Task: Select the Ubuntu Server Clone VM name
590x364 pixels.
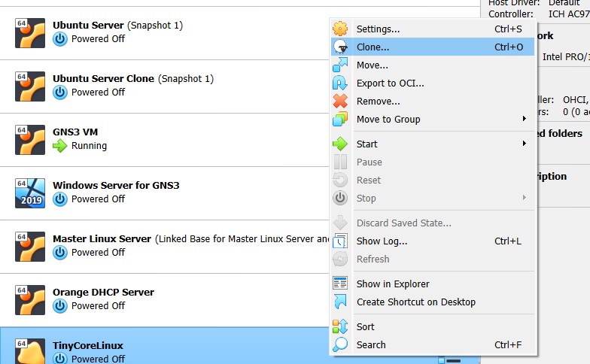Action: point(104,78)
